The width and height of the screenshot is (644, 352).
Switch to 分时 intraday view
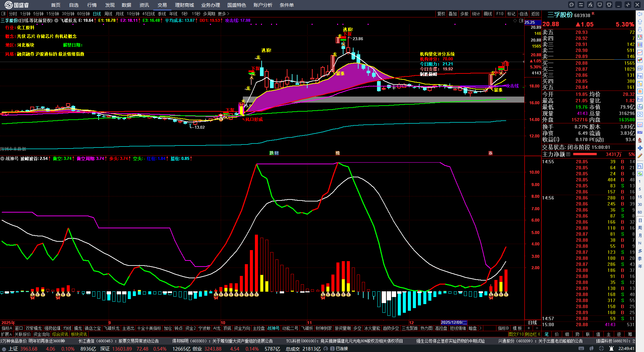(13, 14)
